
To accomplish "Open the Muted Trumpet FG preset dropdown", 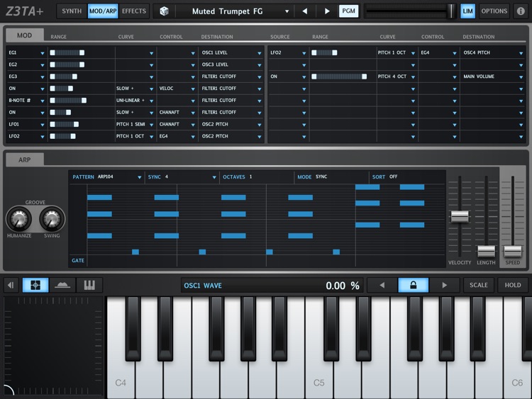I will 234,11.
